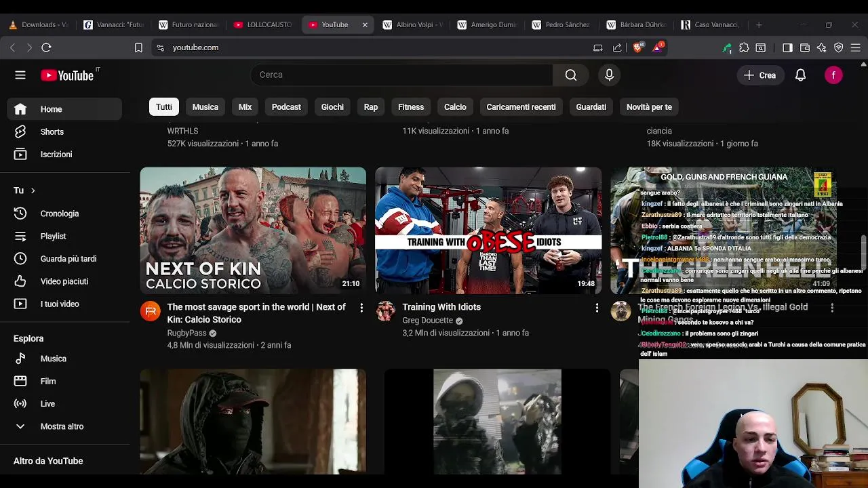Open The most savage sport video title
This screenshot has height=488, width=868.
pyautogui.click(x=256, y=313)
